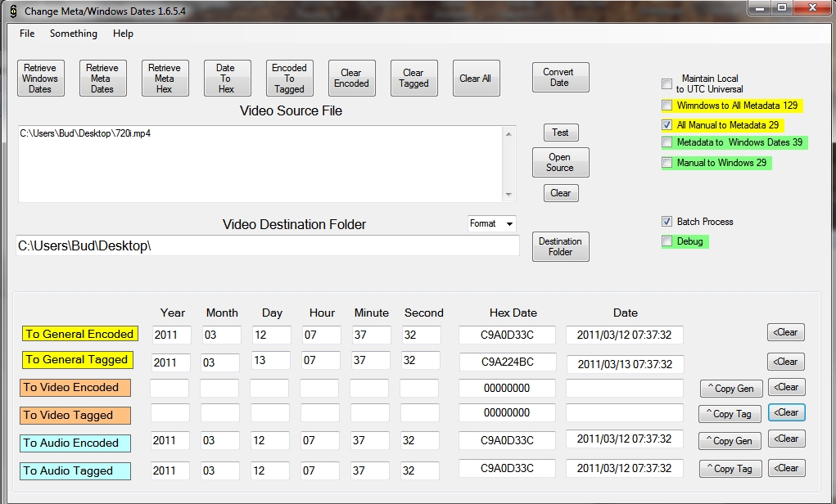Screen dimensions: 836x504
Task: Click Copy Gen in Audio Encoded row
Action: pos(730,441)
